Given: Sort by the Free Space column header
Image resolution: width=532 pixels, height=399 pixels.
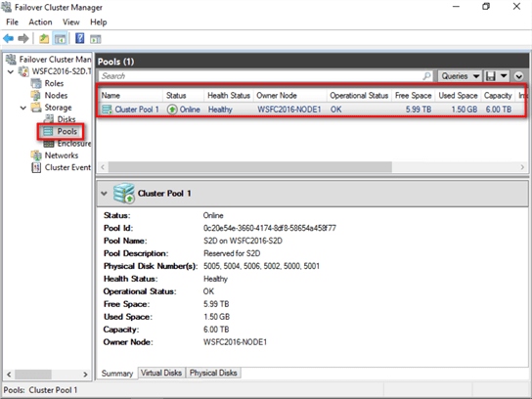Looking at the screenshot, I should (x=413, y=96).
